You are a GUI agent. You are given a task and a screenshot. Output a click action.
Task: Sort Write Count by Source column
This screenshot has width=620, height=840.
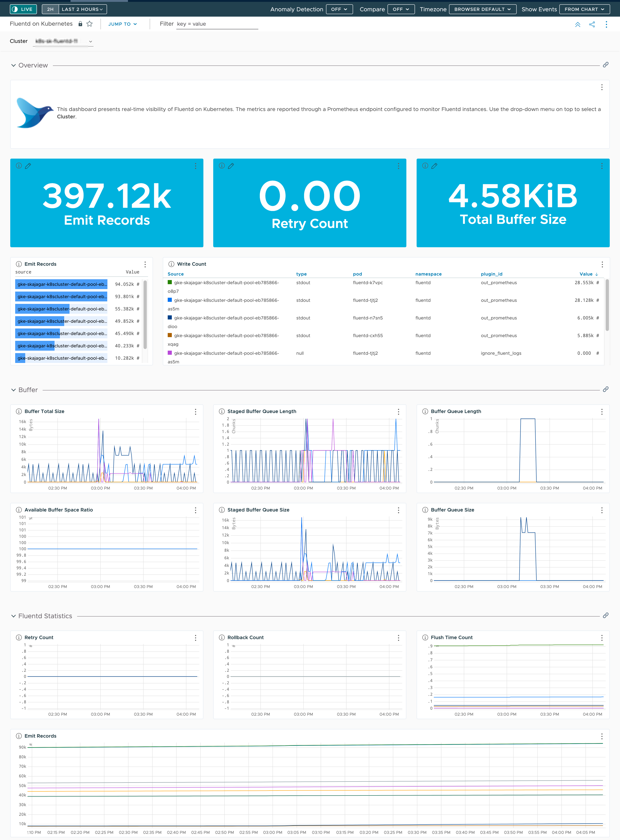[176, 274]
